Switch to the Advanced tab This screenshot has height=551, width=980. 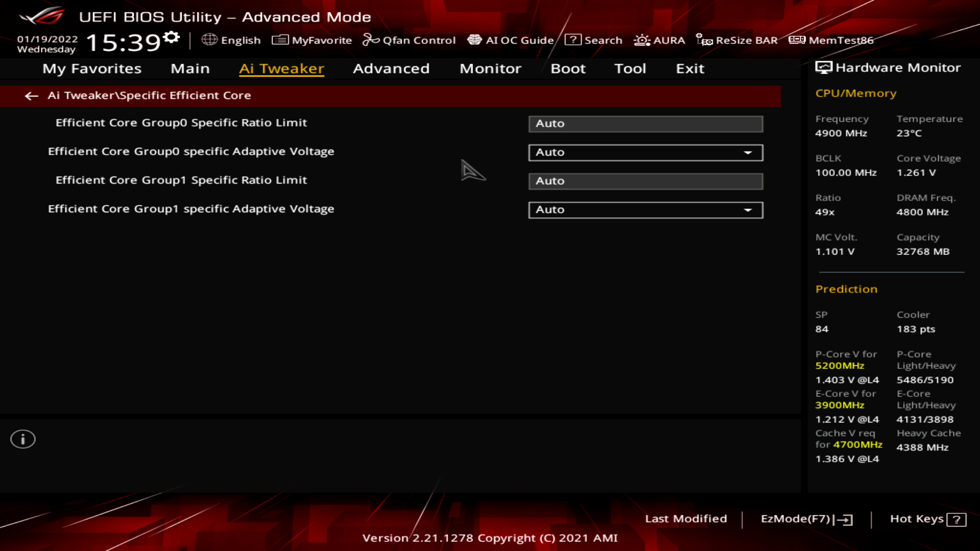point(391,68)
